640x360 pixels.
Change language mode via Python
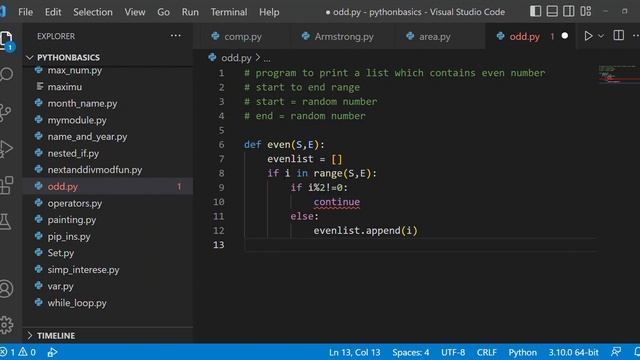(x=522, y=352)
